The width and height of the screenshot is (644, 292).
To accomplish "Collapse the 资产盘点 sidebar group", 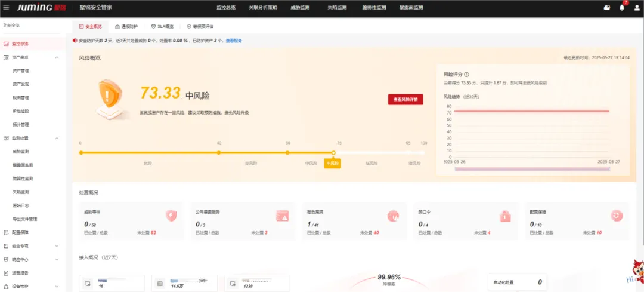I will click(x=57, y=57).
